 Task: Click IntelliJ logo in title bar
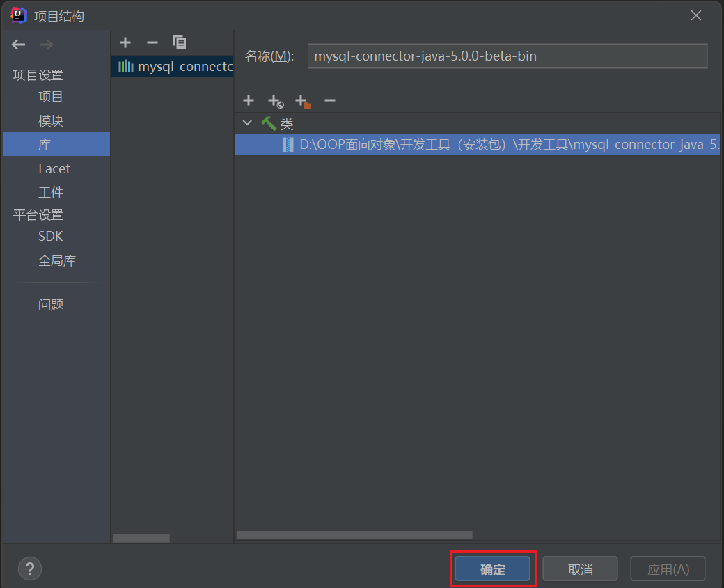(19, 15)
